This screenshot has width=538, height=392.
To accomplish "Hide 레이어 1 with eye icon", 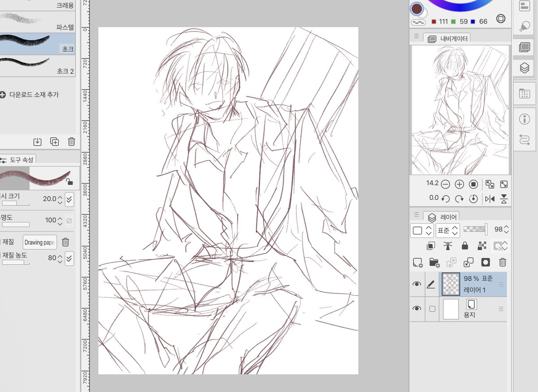I will click(x=417, y=284).
